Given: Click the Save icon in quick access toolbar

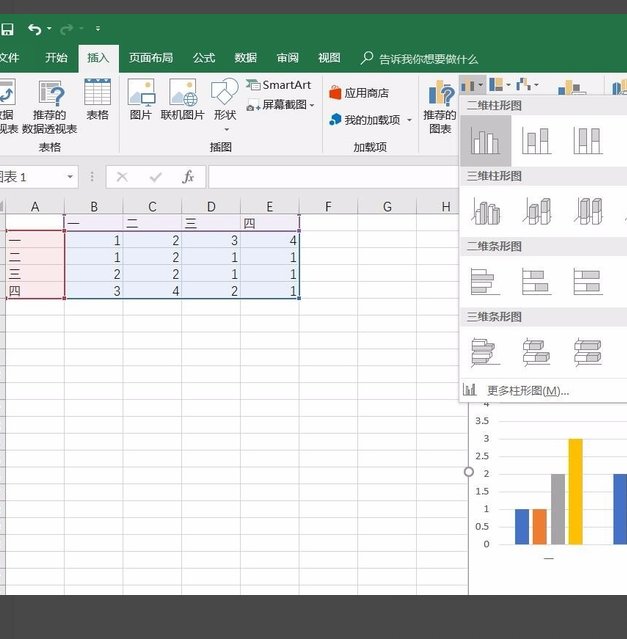Looking at the screenshot, I should point(7,29).
